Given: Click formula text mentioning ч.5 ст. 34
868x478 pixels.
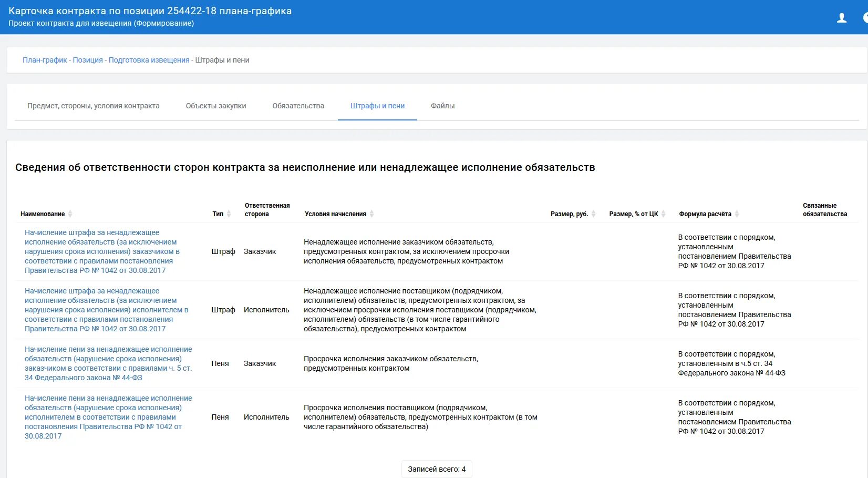Looking at the screenshot, I should [x=731, y=363].
